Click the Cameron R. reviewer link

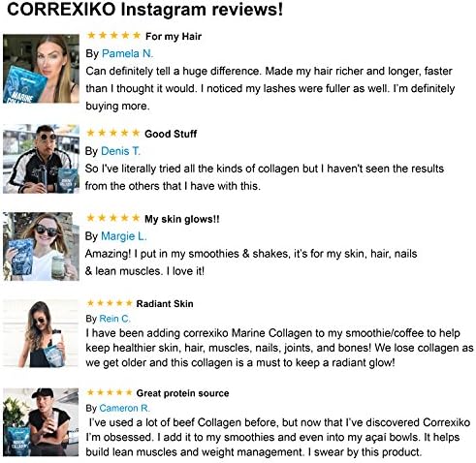pos(125,408)
